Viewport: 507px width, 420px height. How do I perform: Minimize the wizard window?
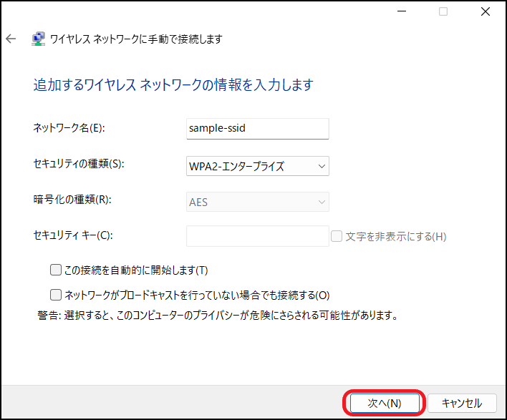[x=402, y=11]
